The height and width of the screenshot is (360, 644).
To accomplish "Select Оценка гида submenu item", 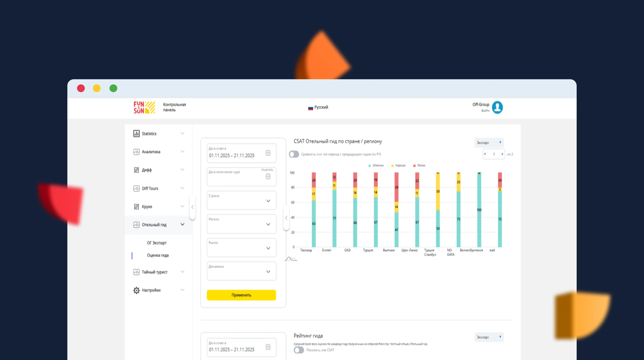I will tap(158, 255).
